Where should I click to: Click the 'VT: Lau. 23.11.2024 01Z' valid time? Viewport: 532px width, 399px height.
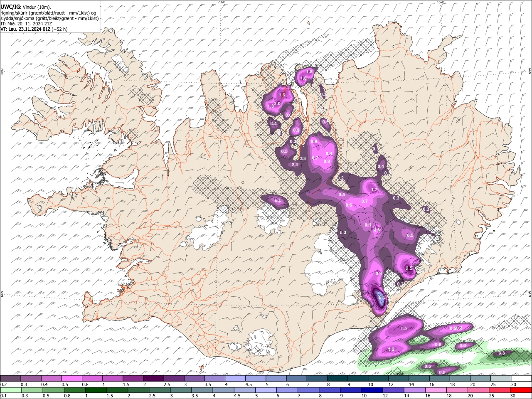pos(26,29)
